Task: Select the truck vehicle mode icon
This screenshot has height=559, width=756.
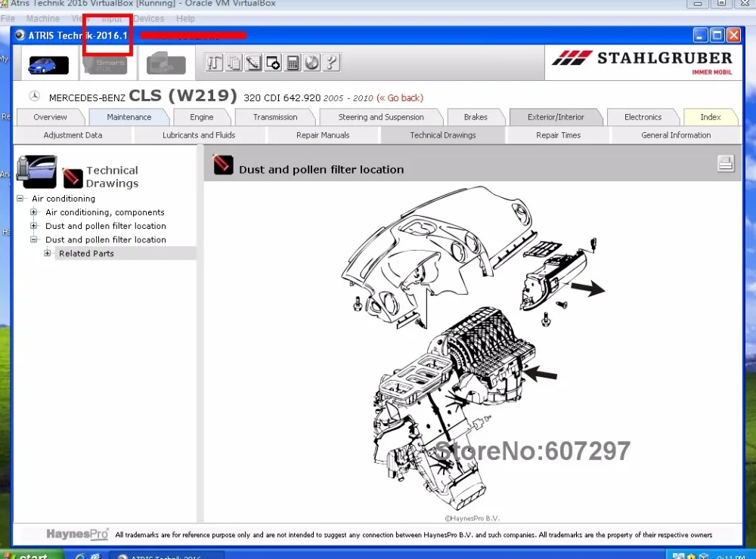Action: pyautogui.click(x=166, y=64)
